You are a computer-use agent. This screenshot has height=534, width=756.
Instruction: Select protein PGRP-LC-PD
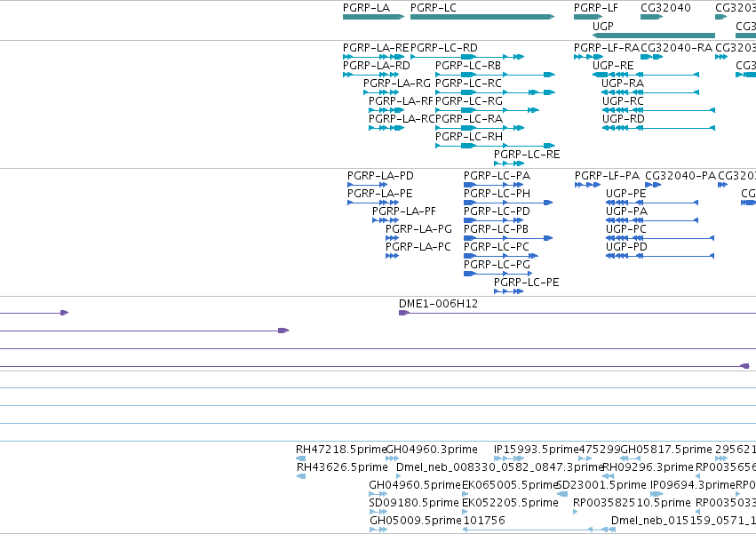(494, 220)
